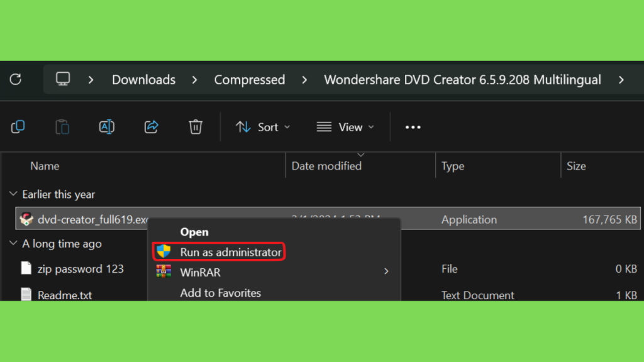Choose Add to Favorites
The height and width of the screenshot is (362, 644).
(x=221, y=293)
